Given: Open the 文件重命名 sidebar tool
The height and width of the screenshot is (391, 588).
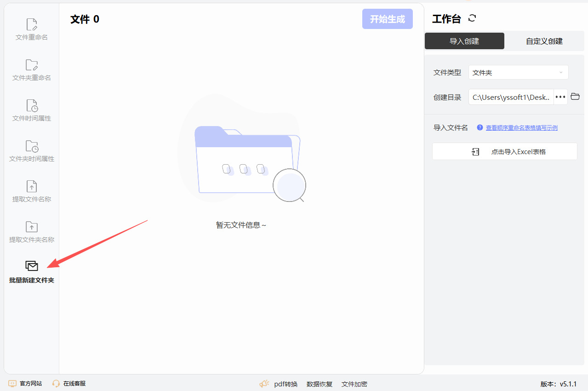Looking at the screenshot, I should tap(32, 29).
